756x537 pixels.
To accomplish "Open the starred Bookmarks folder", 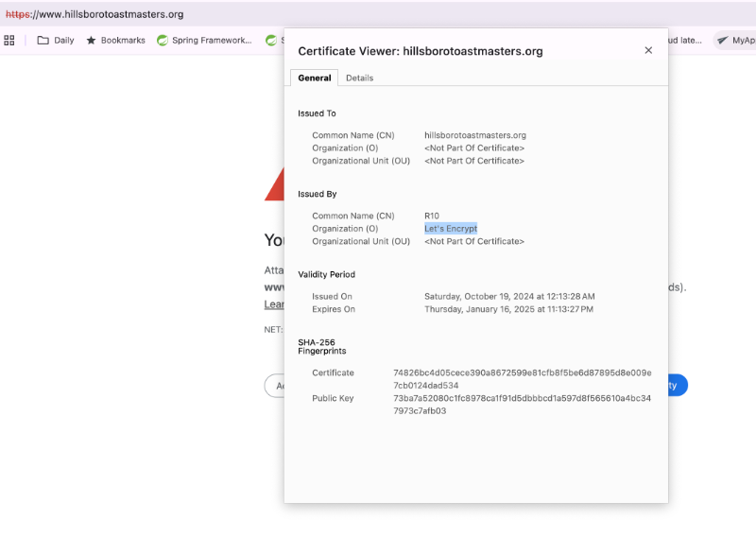I will (115, 41).
